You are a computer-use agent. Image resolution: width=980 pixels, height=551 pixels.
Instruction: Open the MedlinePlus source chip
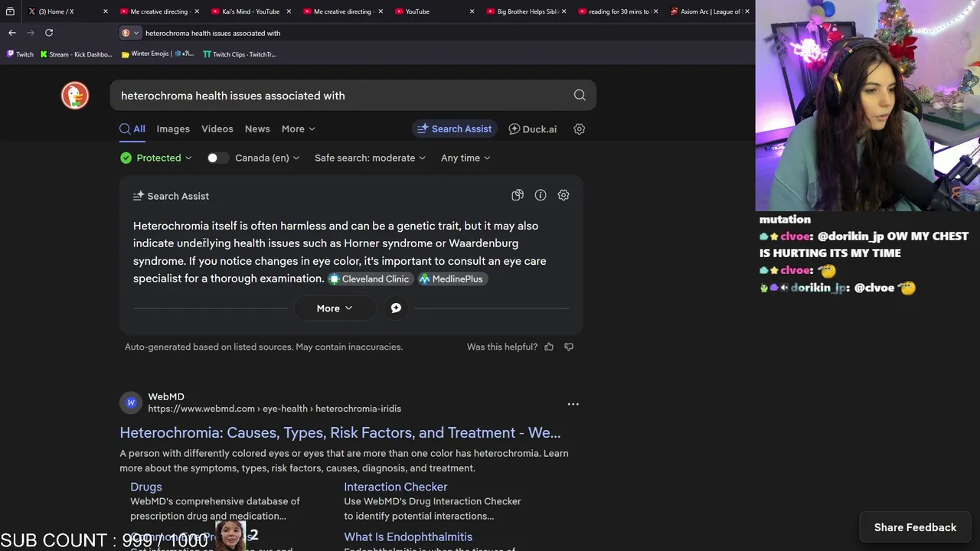[x=452, y=279]
